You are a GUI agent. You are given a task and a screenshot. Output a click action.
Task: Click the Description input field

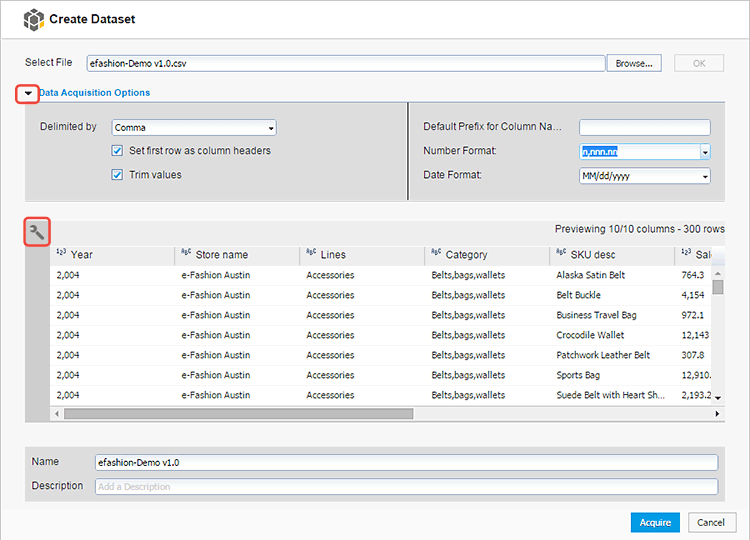pyautogui.click(x=406, y=487)
